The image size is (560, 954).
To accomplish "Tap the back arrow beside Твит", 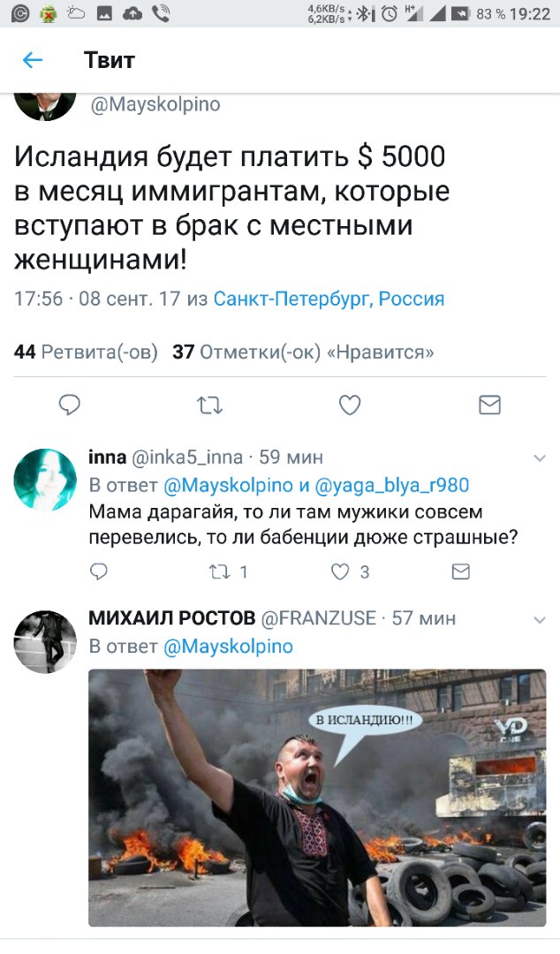I will click(x=33, y=60).
